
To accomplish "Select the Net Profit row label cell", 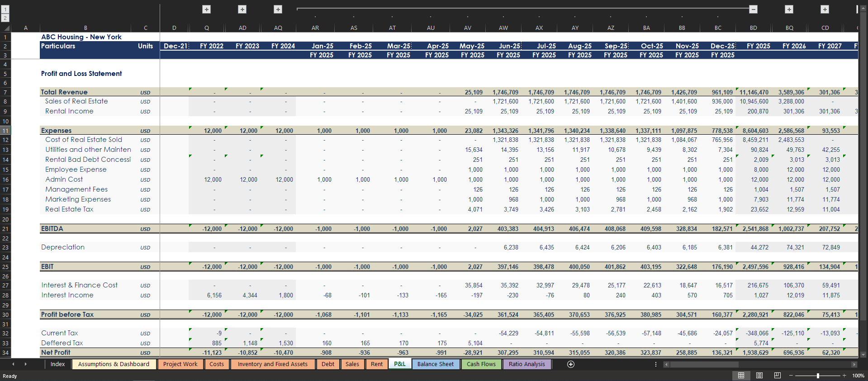I will coord(56,353).
